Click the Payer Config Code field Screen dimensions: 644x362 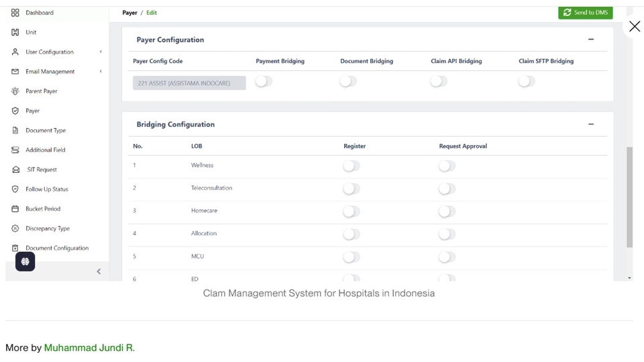pyautogui.click(x=189, y=83)
